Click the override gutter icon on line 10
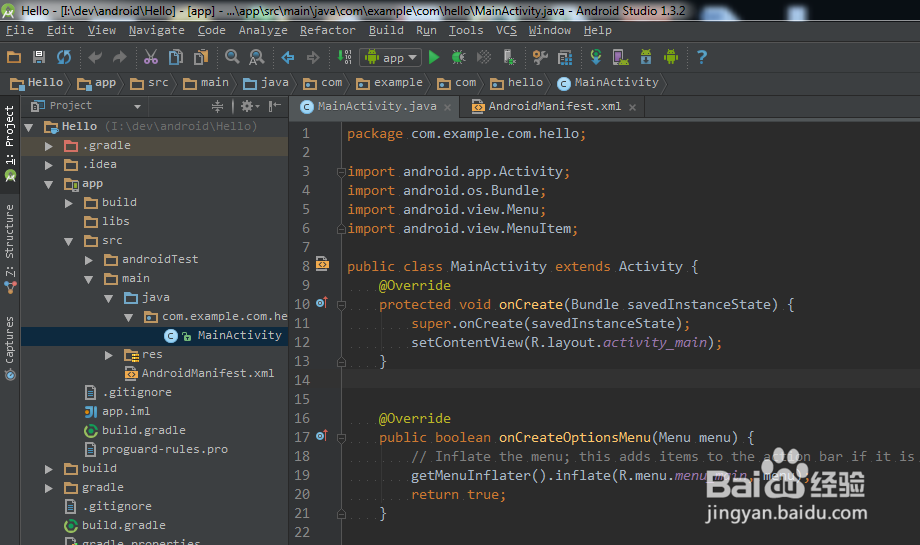The image size is (920, 545). tap(322, 303)
